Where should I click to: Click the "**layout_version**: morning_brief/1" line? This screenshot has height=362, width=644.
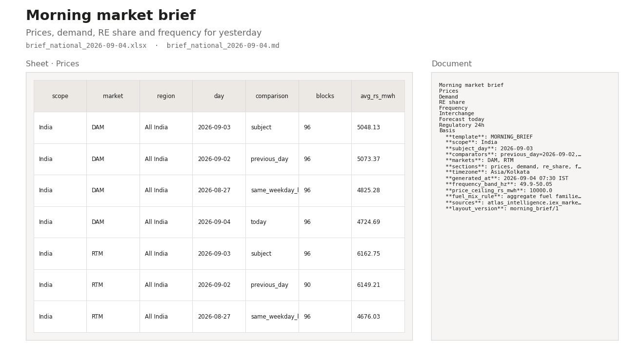[x=502, y=209]
